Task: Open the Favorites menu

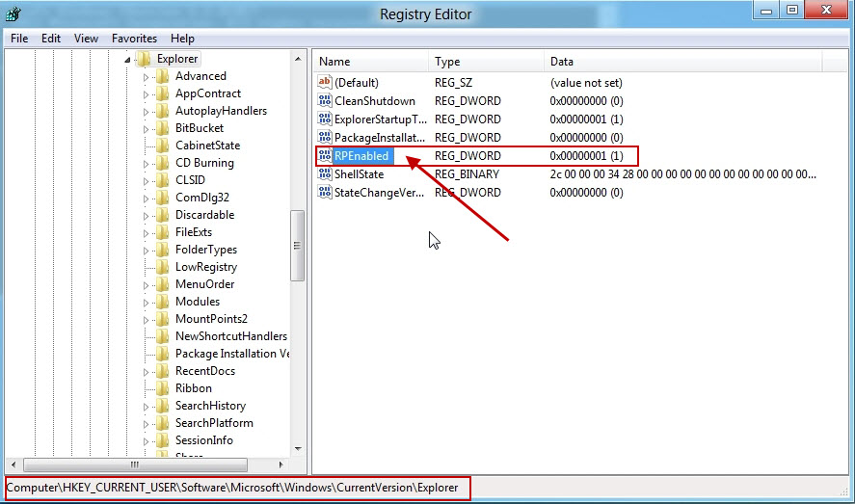Action: click(x=134, y=39)
